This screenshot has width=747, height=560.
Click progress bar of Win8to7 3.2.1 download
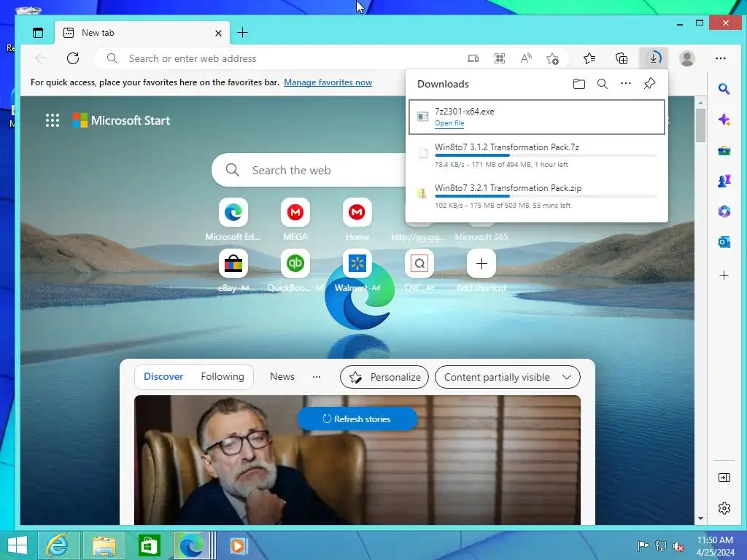(x=546, y=196)
